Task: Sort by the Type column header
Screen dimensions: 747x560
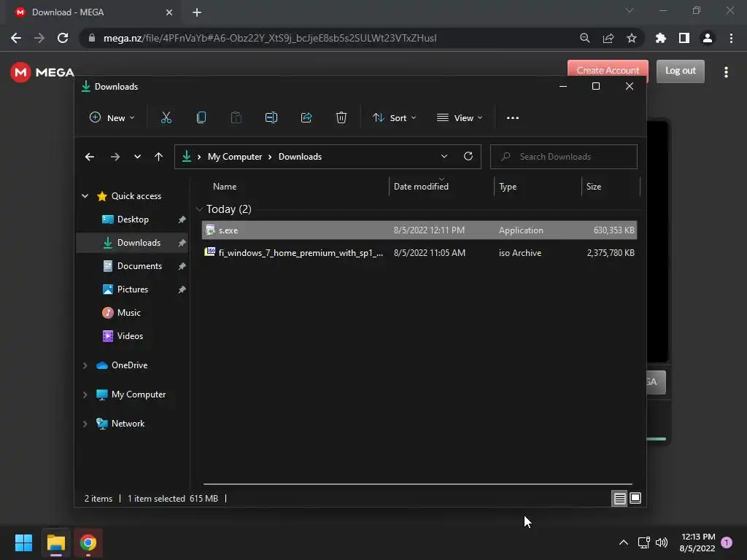Action: tap(508, 187)
